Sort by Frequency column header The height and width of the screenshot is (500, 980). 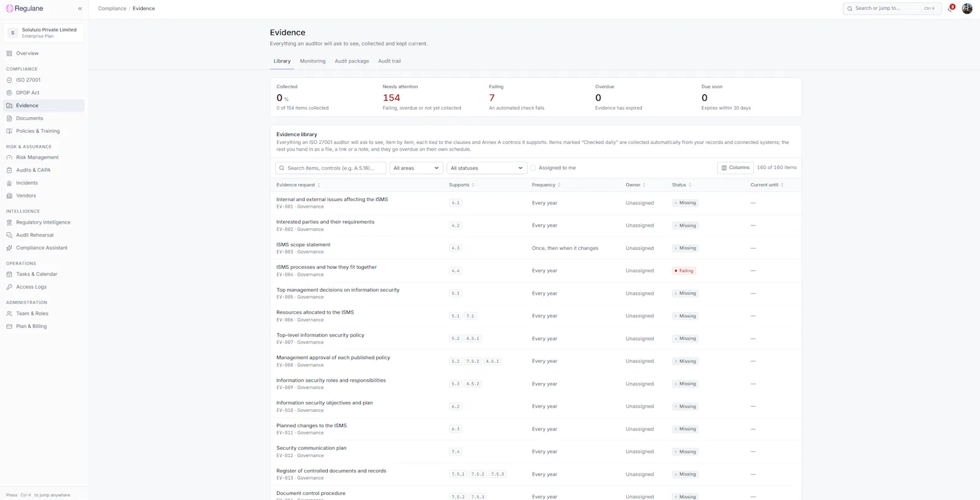click(546, 185)
